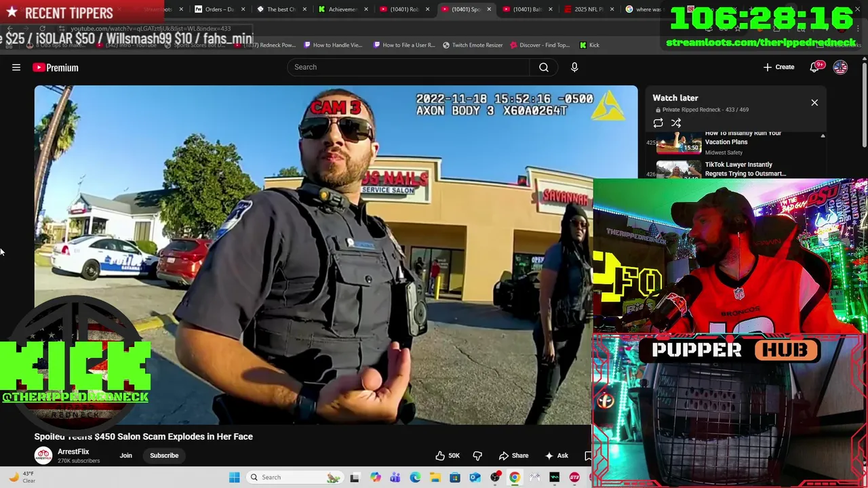The image size is (868, 488).
Task: Go to the YouTube Premium home logo
Action: pos(56,68)
